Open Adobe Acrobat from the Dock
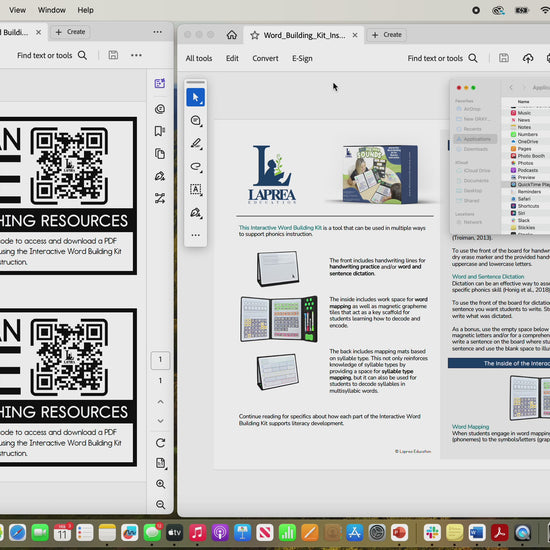The width and height of the screenshot is (550, 550). pos(499,533)
